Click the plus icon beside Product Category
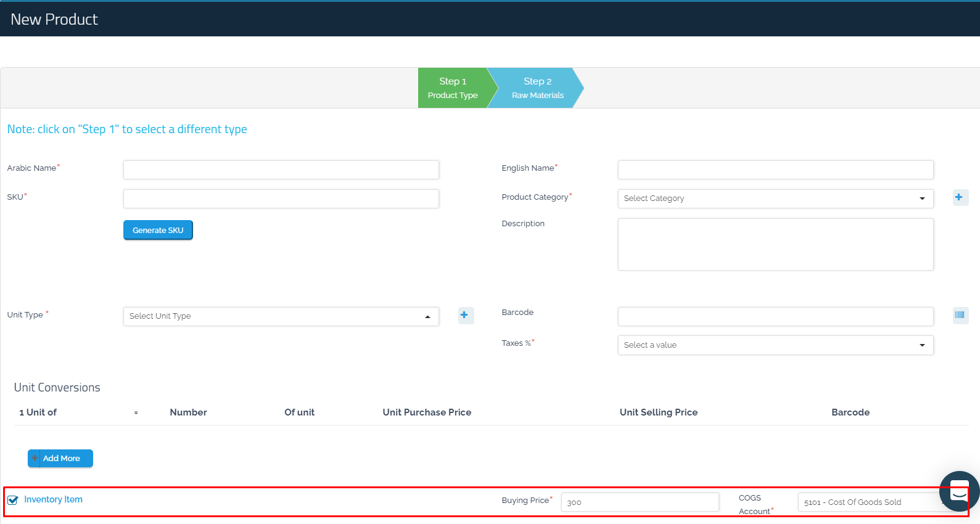 tap(959, 198)
